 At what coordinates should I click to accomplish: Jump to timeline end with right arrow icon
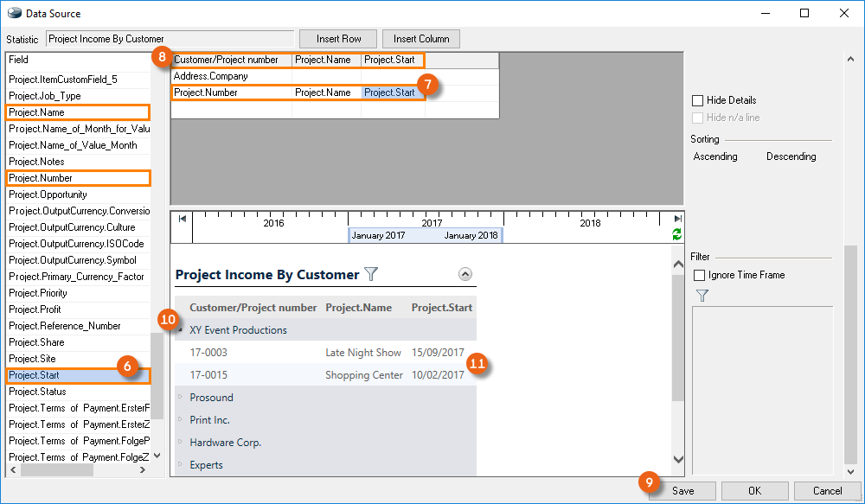[677, 220]
